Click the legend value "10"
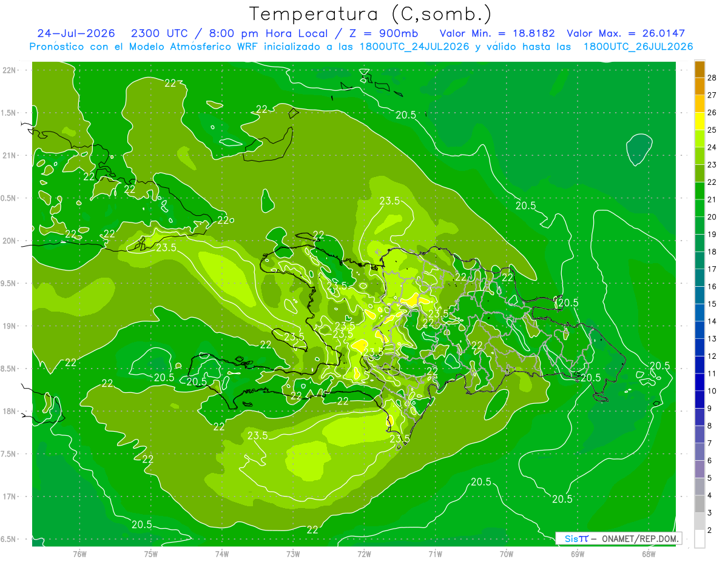Screen dimensions: 728x562 (712, 391)
